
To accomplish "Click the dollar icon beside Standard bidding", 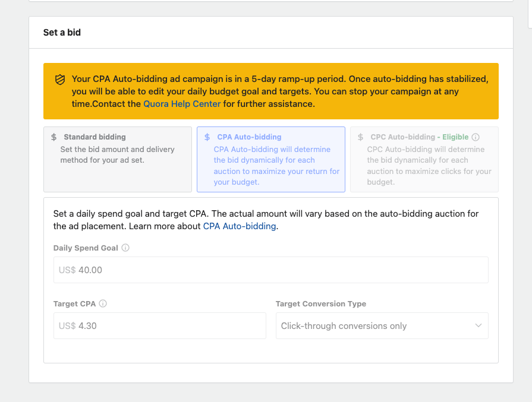I will click(54, 137).
